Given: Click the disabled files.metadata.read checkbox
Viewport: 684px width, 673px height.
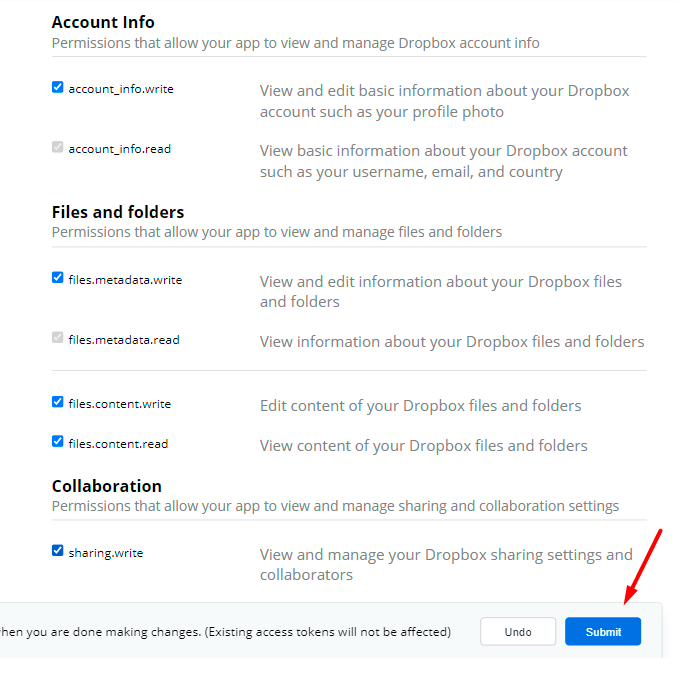Looking at the screenshot, I should pos(58,339).
